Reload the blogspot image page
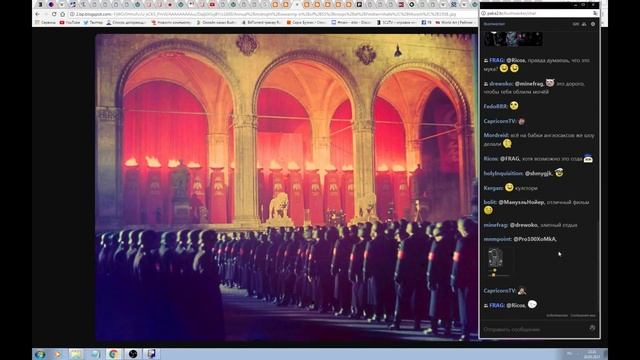The width and height of the screenshot is (640, 360). tap(54, 14)
